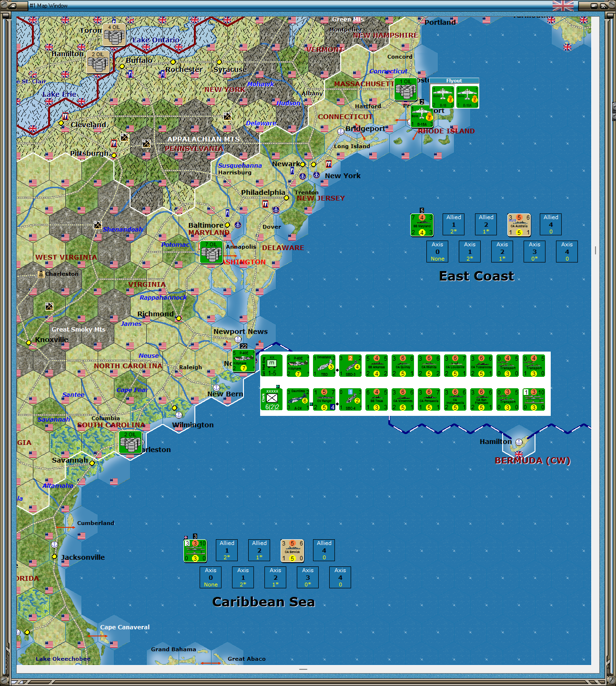Click the Axis 3 box in Caribbean Sea
The height and width of the screenshot is (686, 616).
pyautogui.click(x=307, y=577)
